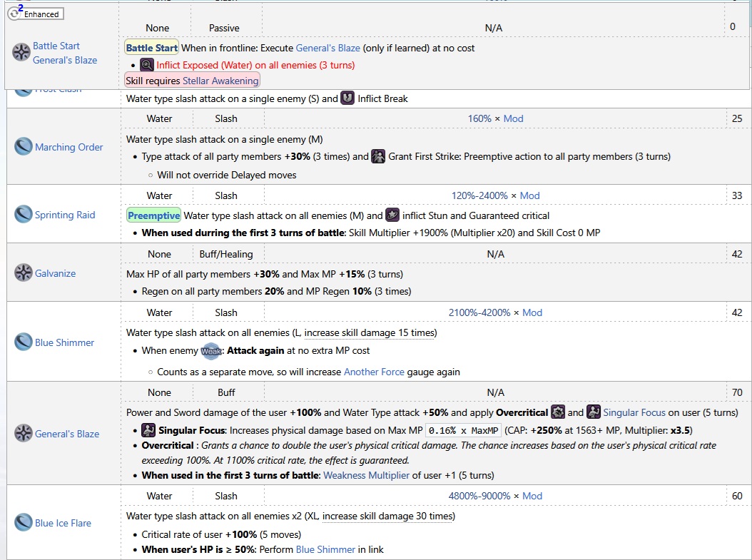Image resolution: width=752 pixels, height=560 pixels.
Task: Click the Singular Focus icon in the bullet list
Action: 148,430
